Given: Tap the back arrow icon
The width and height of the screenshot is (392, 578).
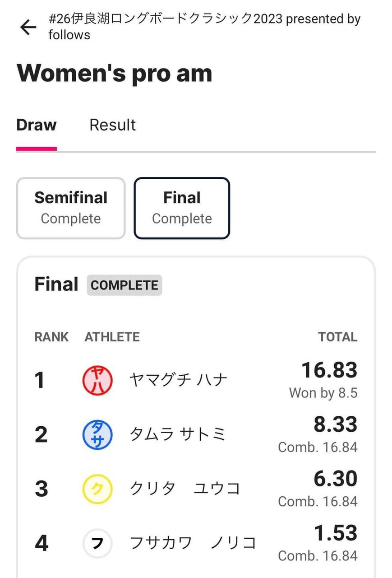Looking at the screenshot, I should (28, 27).
